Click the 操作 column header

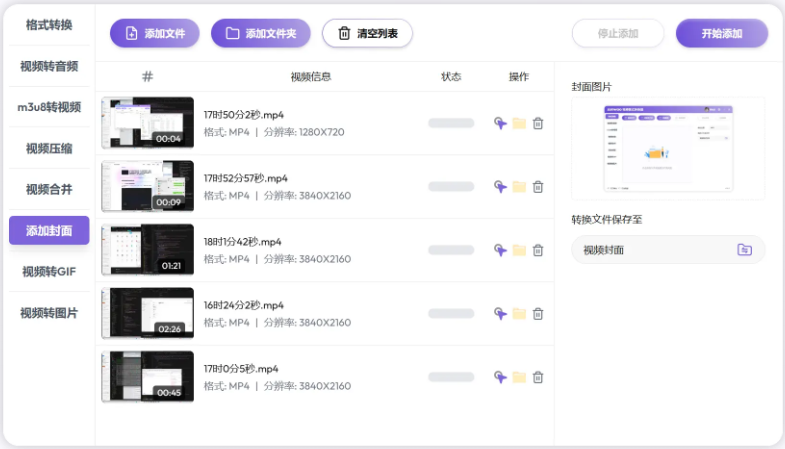[519, 77]
